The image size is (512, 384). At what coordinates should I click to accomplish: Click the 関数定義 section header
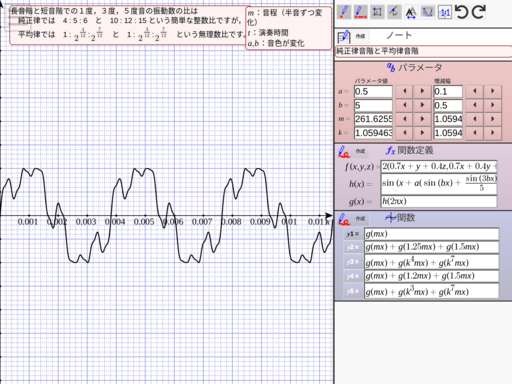410,151
